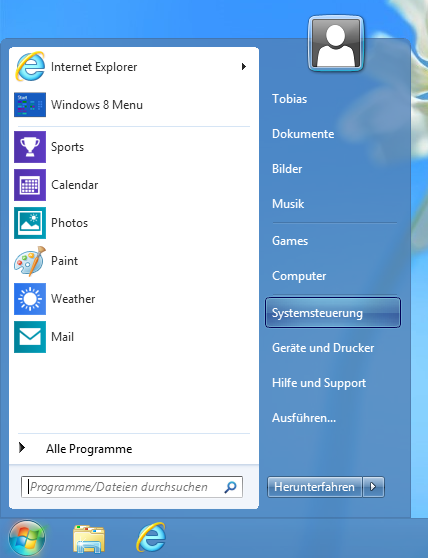428x558 pixels.
Task: Launch the Weather sun icon
Action: 30,299
